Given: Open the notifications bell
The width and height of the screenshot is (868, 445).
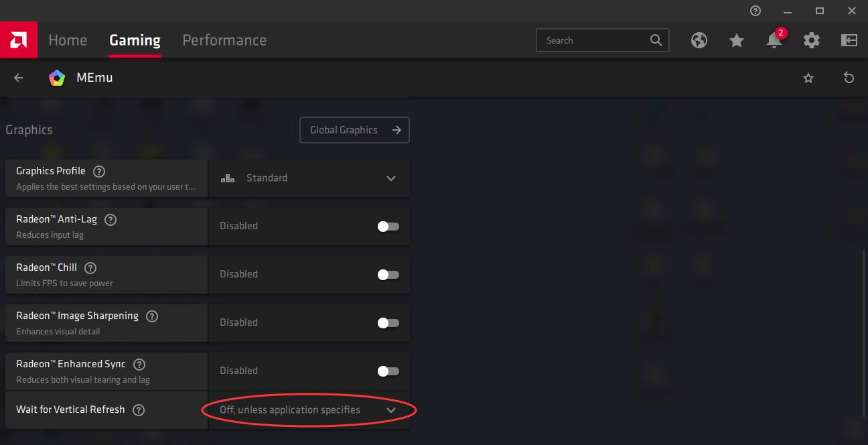Looking at the screenshot, I should pyautogui.click(x=774, y=40).
